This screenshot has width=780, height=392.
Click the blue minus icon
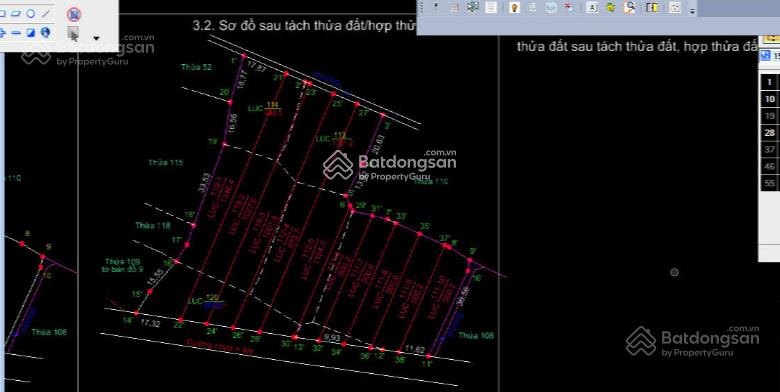(x=16, y=33)
